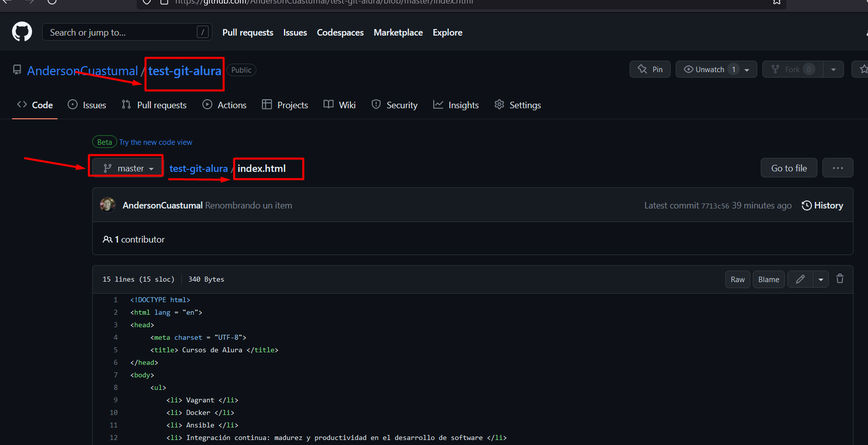Switch to the Wiki tab
The height and width of the screenshot is (445, 868).
click(340, 105)
